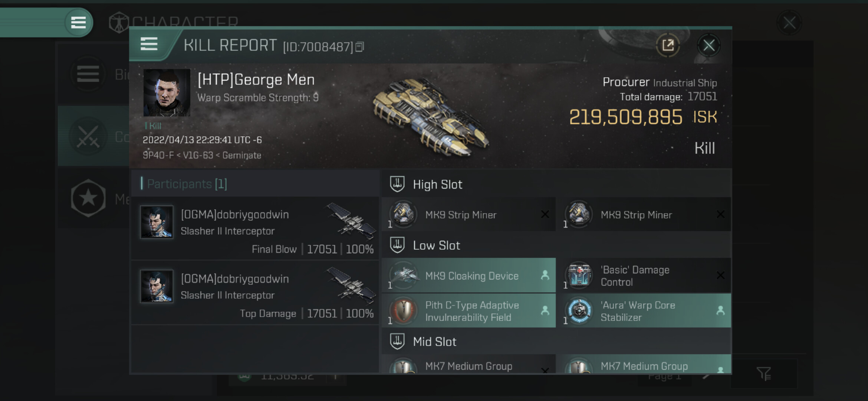
Task: Collapse the High Slot section
Action: 437,185
